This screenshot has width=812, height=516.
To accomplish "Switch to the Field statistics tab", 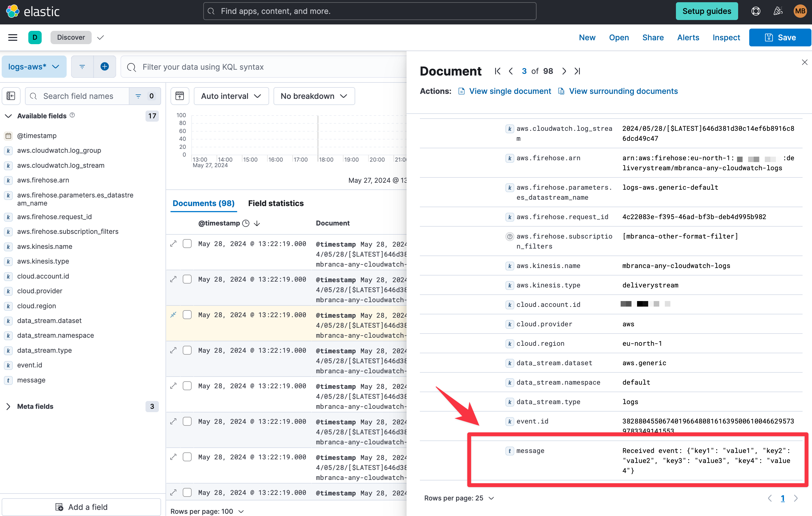I will tap(275, 203).
